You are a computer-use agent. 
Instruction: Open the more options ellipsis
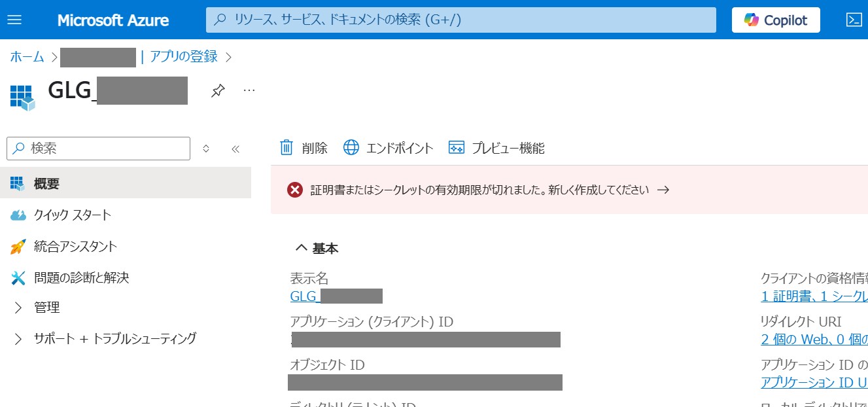tap(249, 90)
